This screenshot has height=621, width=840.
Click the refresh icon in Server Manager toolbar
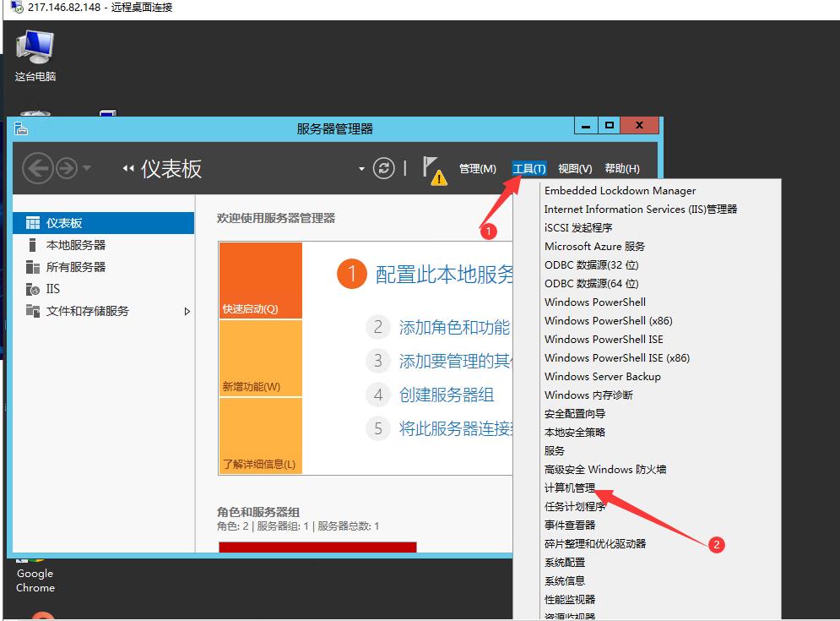tap(384, 168)
